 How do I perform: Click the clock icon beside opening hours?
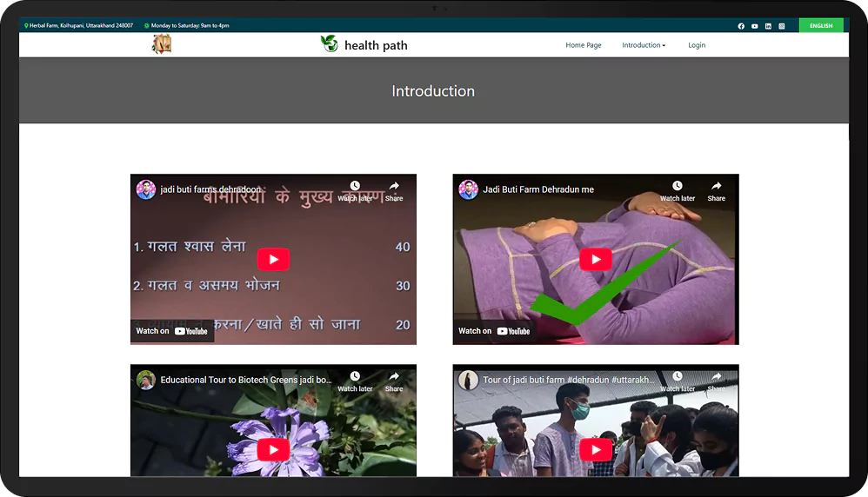coord(147,25)
